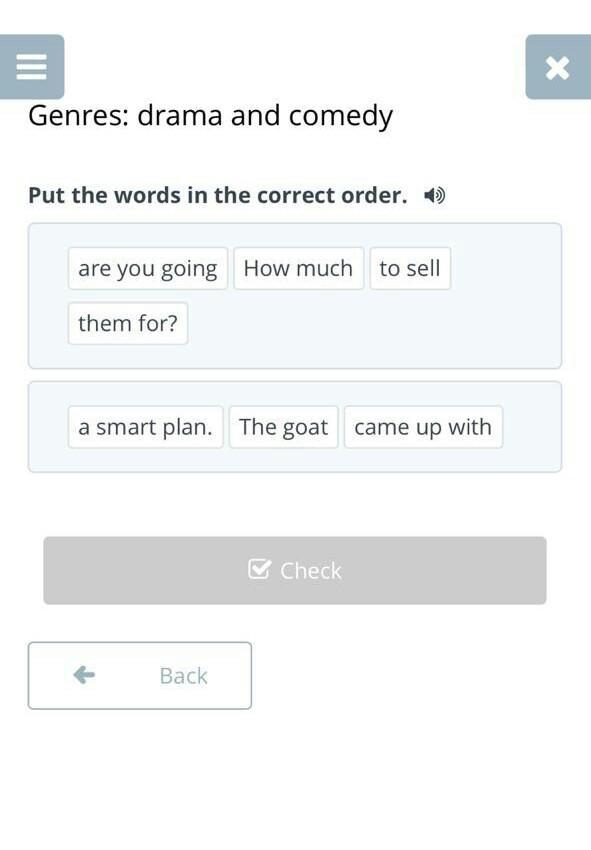Play the instruction audio speaker icon
The height and width of the screenshot is (850, 591).
[434, 195]
